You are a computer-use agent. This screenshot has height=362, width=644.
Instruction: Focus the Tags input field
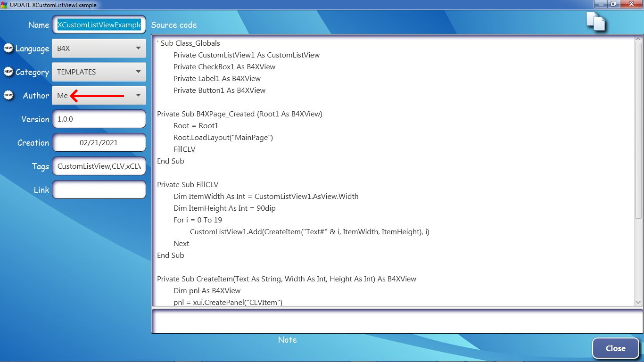(x=99, y=166)
